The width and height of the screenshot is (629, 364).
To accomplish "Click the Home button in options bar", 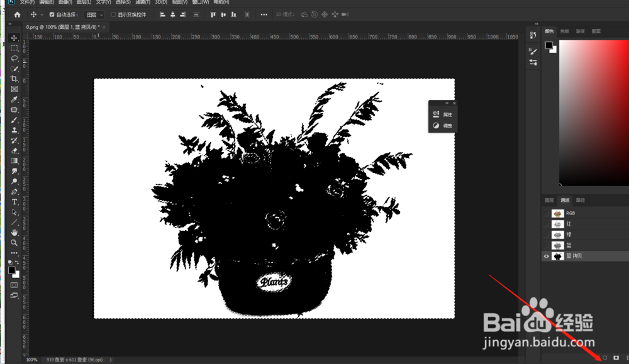I will click(x=17, y=15).
